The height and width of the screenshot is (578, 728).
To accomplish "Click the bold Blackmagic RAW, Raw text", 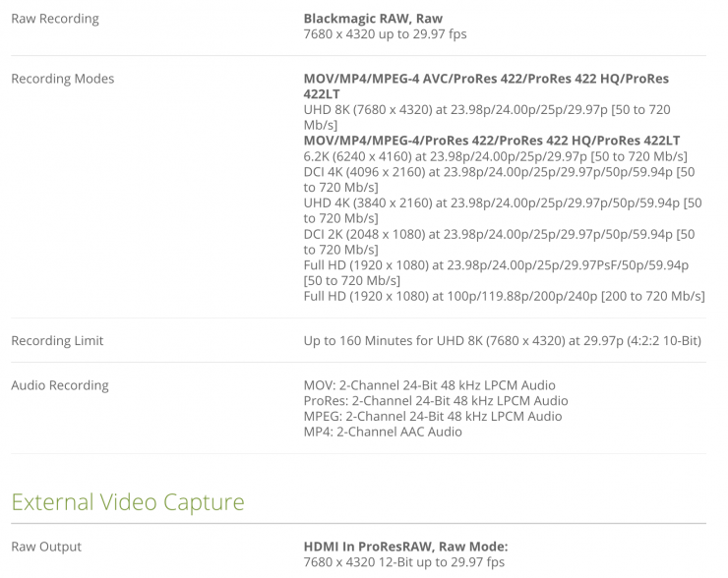I will pyautogui.click(x=373, y=19).
